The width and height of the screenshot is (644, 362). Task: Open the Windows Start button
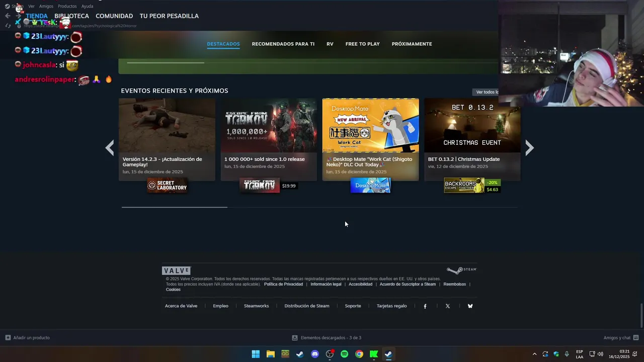[256, 354]
